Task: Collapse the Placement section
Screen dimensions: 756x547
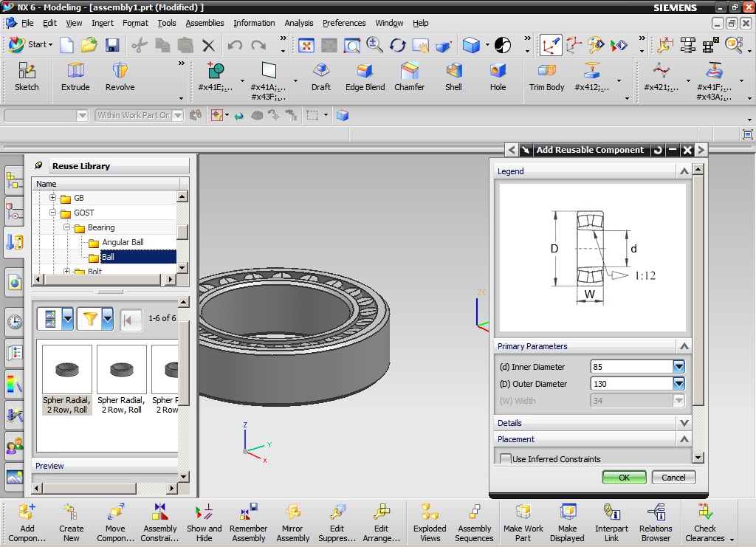Action: [684, 439]
